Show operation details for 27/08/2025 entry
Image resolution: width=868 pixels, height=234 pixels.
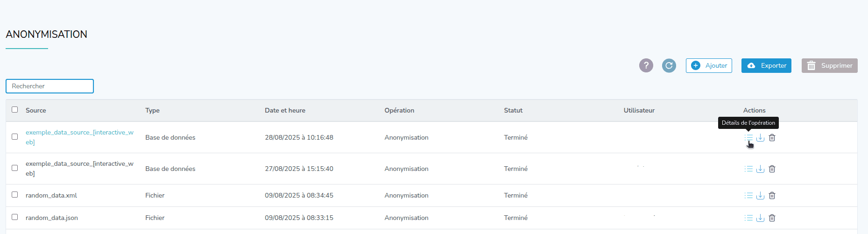tap(748, 169)
